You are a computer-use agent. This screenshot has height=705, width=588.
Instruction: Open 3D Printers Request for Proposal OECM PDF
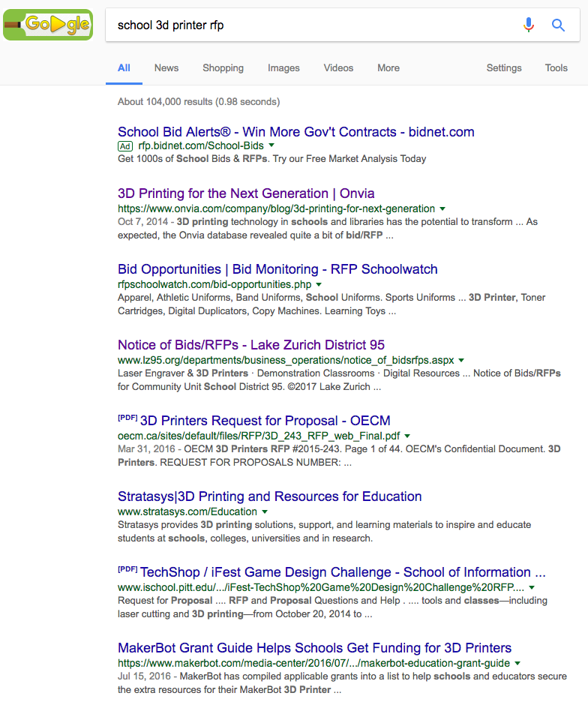[265, 421]
